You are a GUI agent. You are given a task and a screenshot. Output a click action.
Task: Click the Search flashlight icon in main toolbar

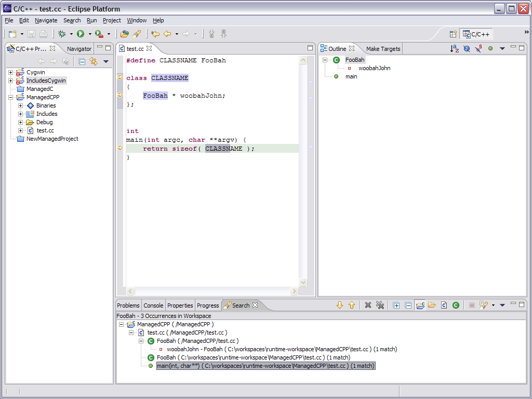tap(137, 34)
